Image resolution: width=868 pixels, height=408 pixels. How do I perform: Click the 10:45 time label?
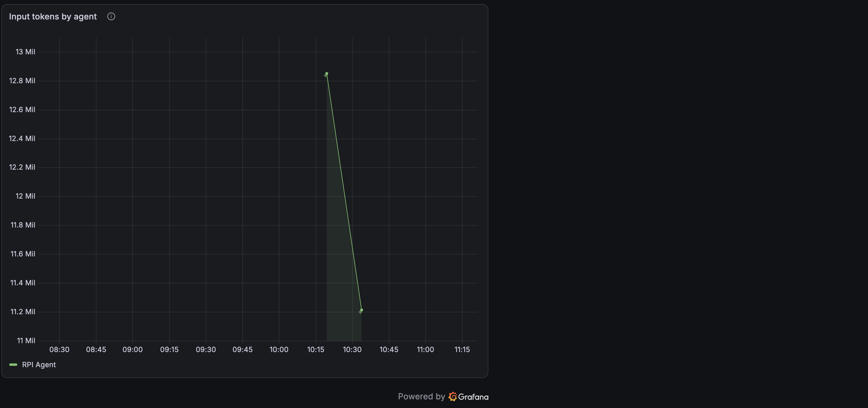[x=389, y=350]
